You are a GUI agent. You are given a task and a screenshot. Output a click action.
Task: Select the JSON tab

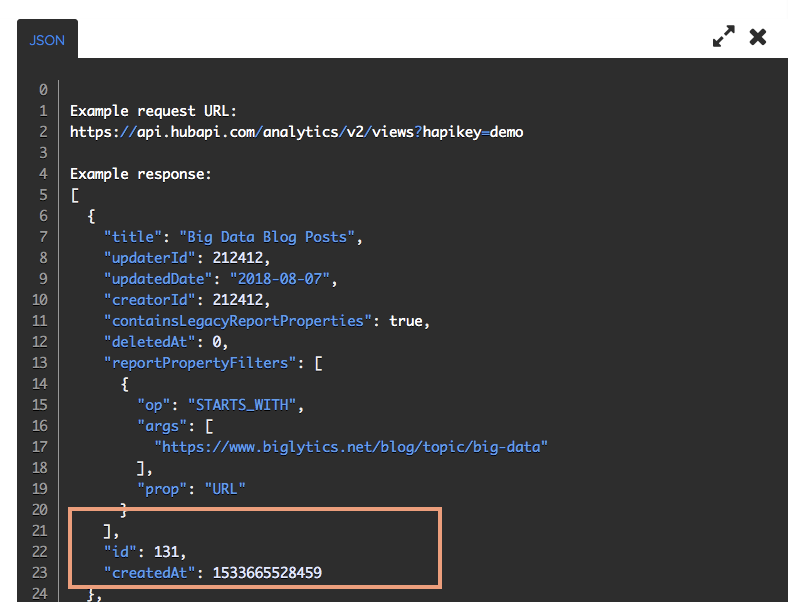click(x=47, y=40)
